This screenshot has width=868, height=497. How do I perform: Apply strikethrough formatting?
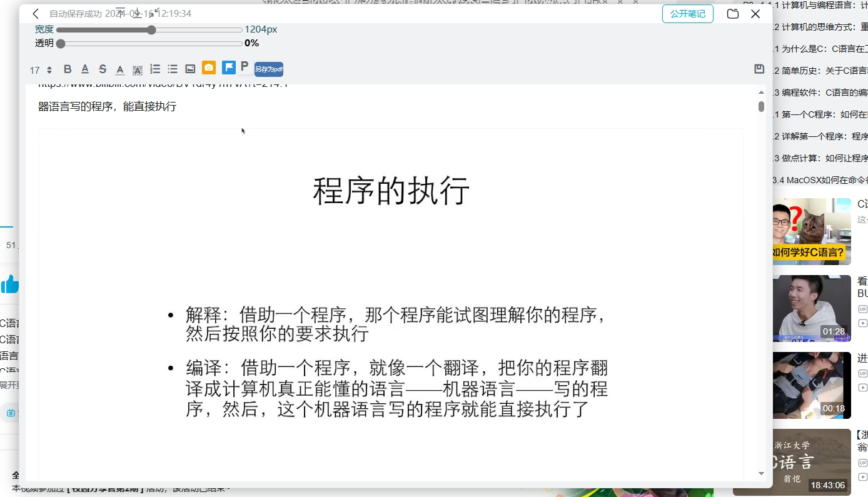click(x=103, y=69)
